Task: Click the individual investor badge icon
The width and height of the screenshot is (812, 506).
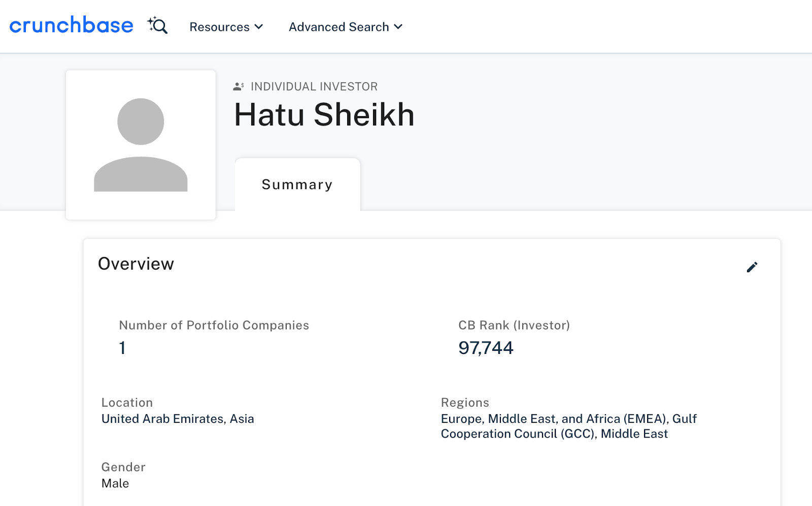Action: click(x=238, y=86)
